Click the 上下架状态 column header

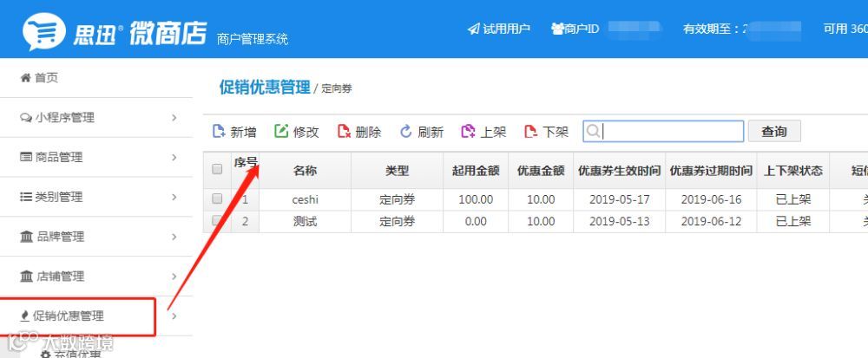pos(793,170)
